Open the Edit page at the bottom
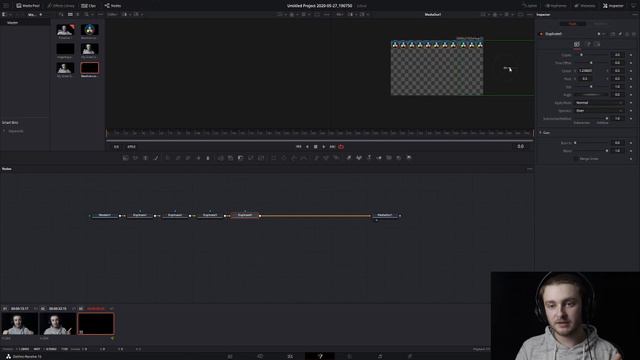Screen dimensions: 640x360 click(290, 356)
